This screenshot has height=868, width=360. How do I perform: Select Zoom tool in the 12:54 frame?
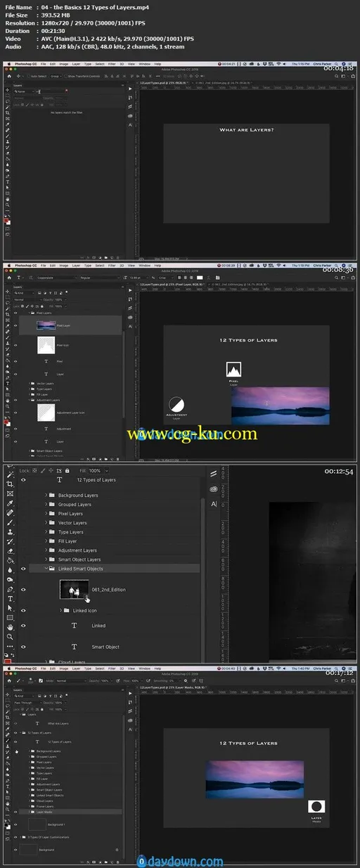10,637
